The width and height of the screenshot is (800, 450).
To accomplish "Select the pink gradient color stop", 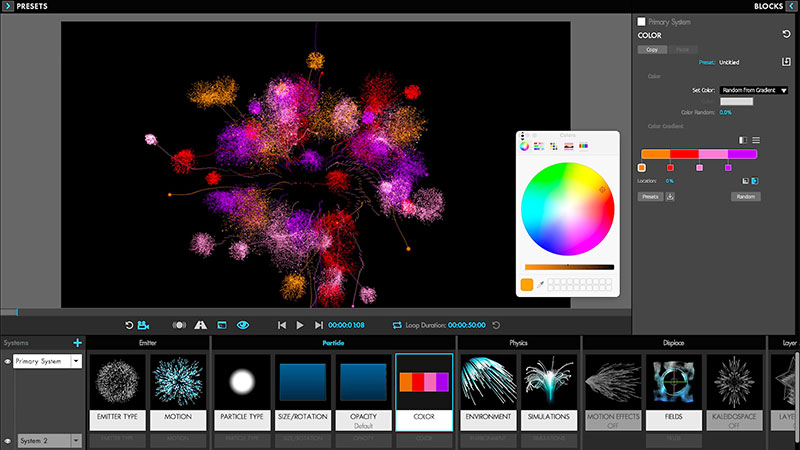I will coord(700,168).
